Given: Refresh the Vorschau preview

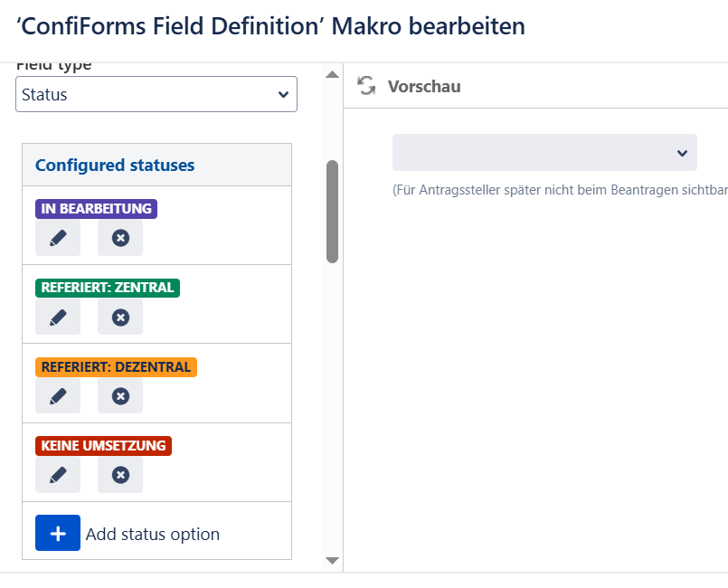Looking at the screenshot, I should pos(366,86).
